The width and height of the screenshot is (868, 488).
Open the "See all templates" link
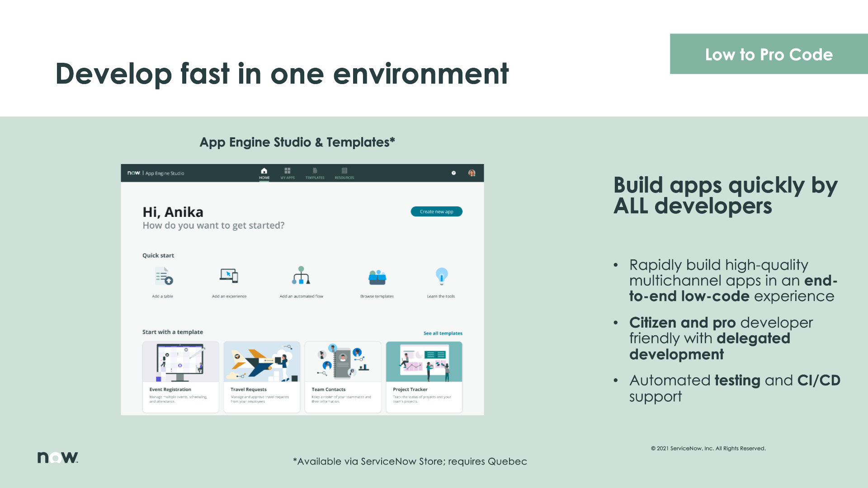pos(443,333)
